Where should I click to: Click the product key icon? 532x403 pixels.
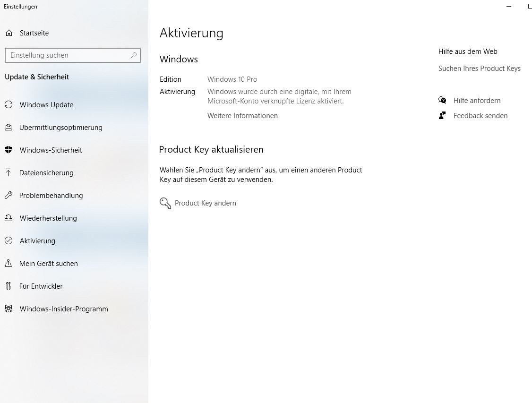[165, 203]
